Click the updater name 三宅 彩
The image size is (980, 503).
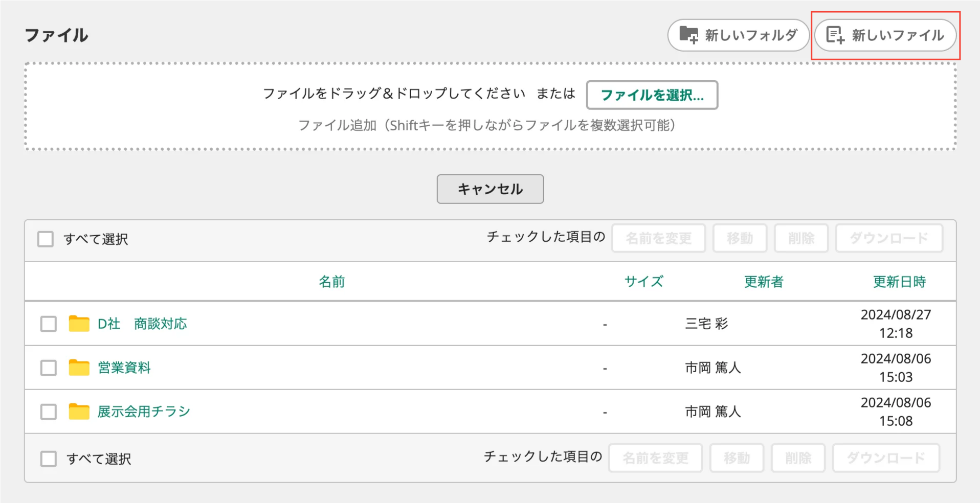pos(706,324)
